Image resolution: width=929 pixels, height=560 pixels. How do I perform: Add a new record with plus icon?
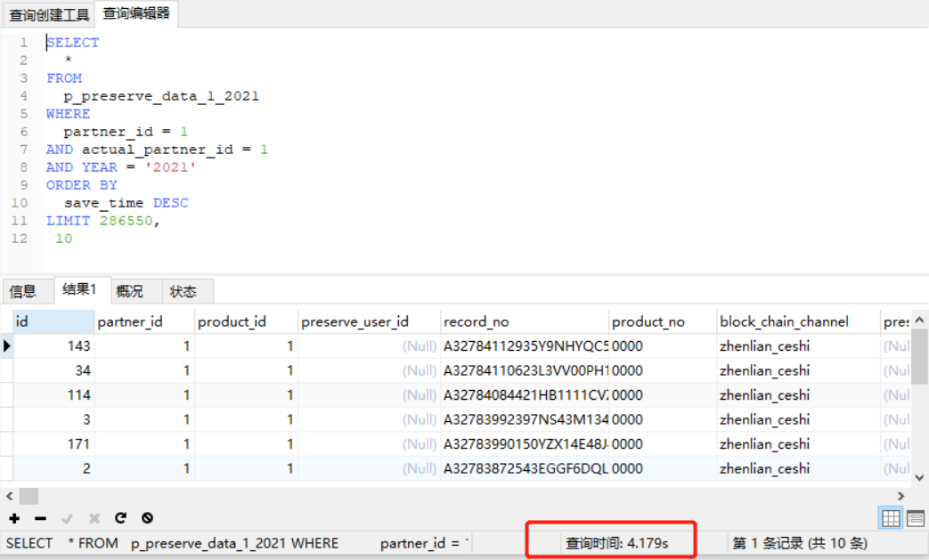(x=14, y=518)
